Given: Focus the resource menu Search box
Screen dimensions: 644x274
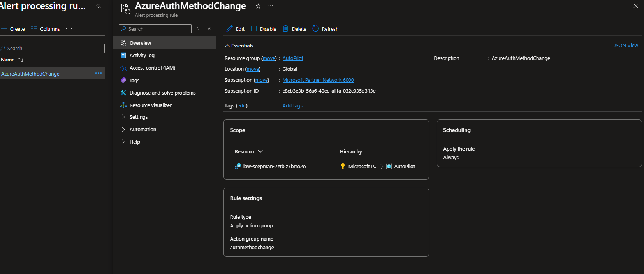Looking at the screenshot, I should (155, 29).
